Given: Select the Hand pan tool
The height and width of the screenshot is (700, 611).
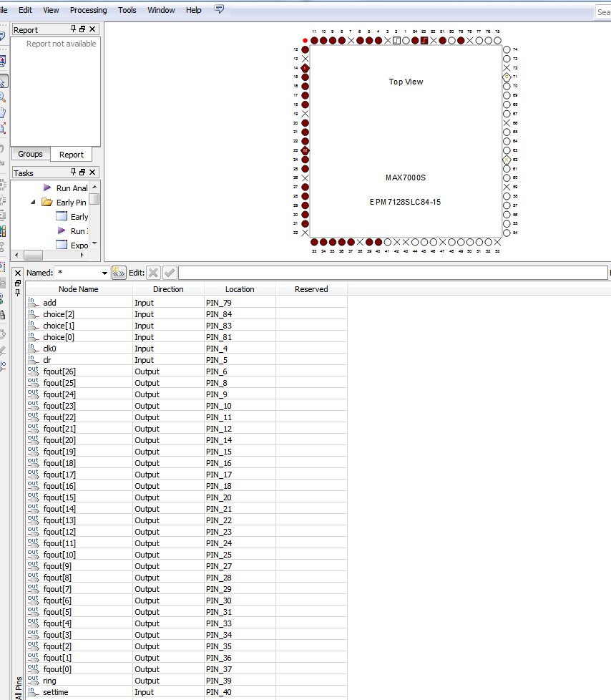Looking at the screenshot, I should click(3, 112).
